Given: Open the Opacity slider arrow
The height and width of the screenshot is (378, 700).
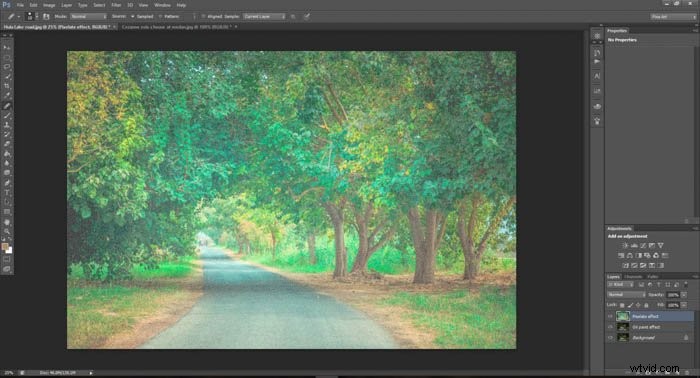Looking at the screenshot, I should click(684, 295).
